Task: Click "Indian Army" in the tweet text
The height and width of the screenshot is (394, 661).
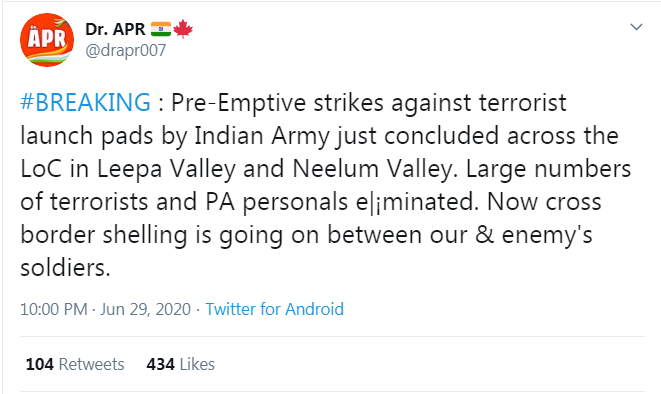Action: tap(261, 136)
